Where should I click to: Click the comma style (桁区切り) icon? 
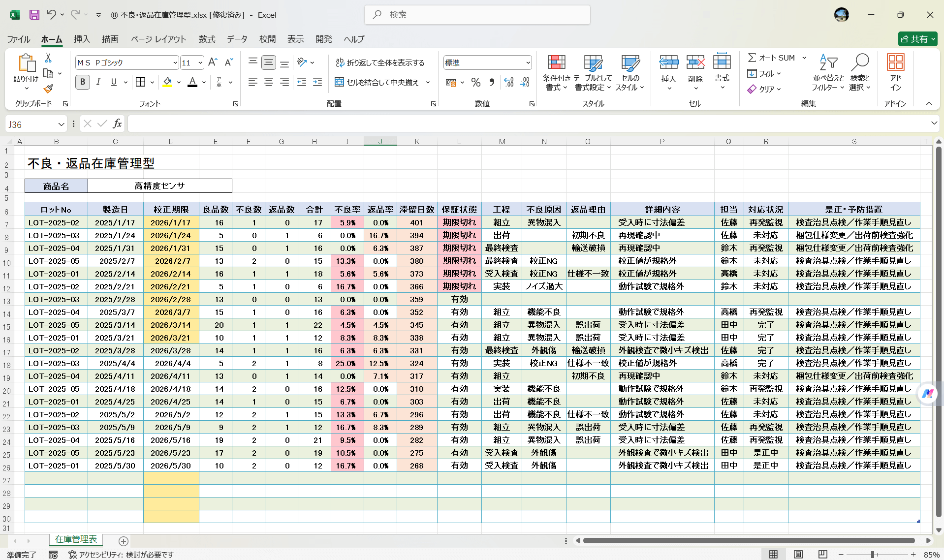[491, 82]
